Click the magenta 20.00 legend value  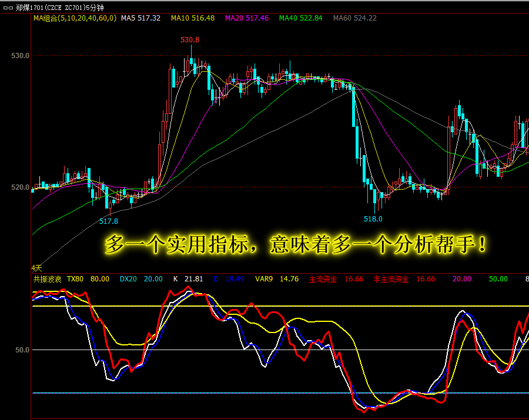462,279
